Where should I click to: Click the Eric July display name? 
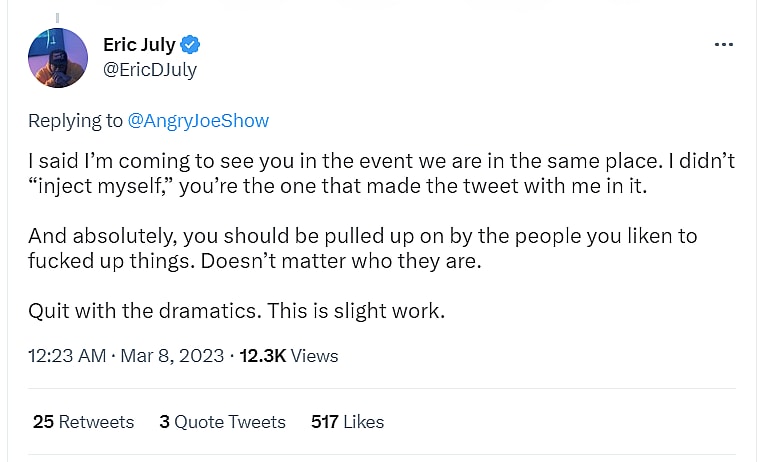click(x=139, y=45)
